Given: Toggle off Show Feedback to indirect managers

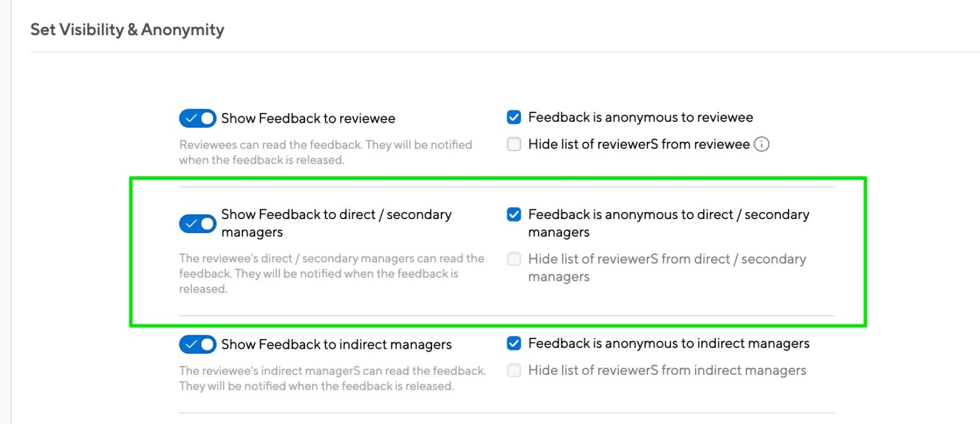Looking at the screenshot, I should point(197,344).
